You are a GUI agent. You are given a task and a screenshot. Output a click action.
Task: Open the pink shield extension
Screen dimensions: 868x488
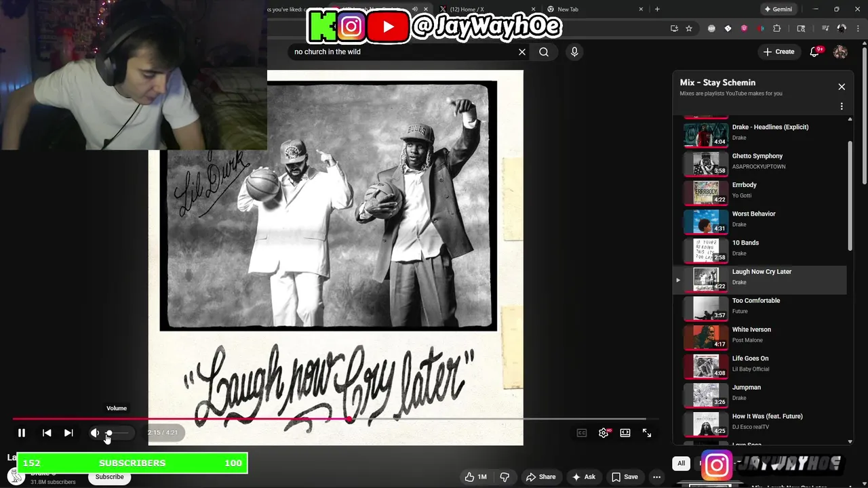pos(744,28)
